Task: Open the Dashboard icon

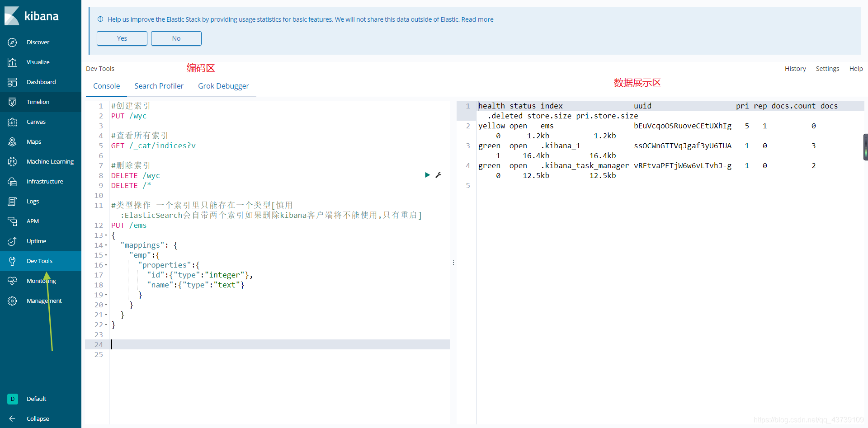Action: coord(12,82)
